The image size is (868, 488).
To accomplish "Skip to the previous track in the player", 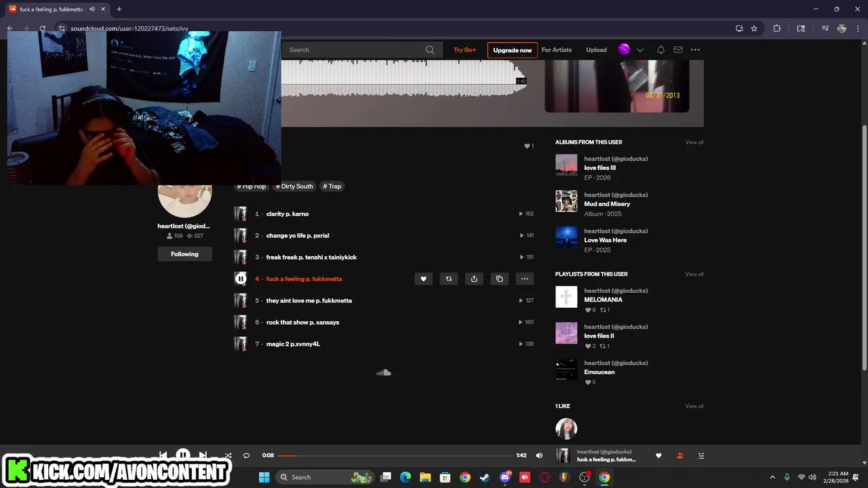I will click(163, 455).
